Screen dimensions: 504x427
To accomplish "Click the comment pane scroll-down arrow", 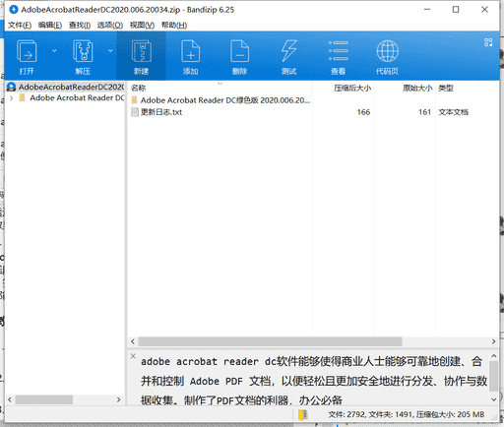I will pos(494,399).
